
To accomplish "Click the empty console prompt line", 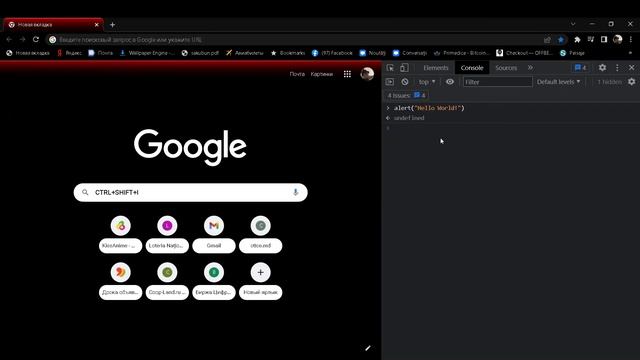I will (511, 128).
